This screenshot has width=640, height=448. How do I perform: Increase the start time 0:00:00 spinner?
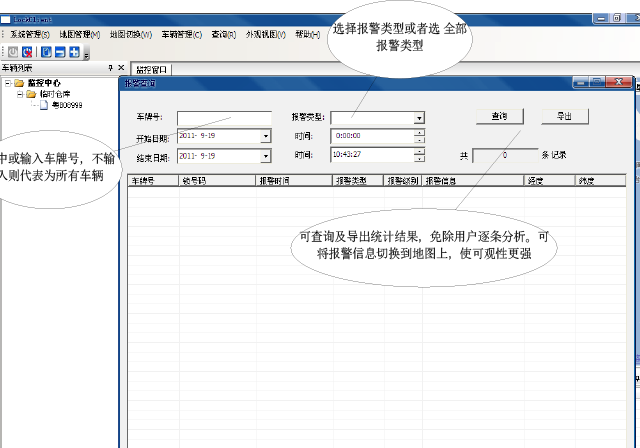click(419, 133)
